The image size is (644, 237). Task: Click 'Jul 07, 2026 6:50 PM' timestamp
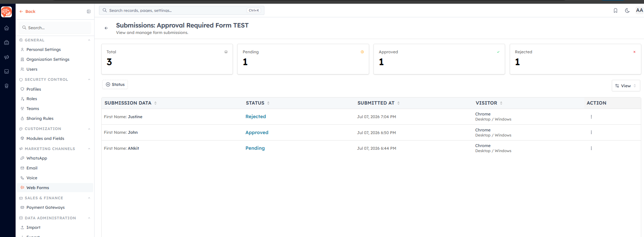pyautogui.click(x=376, y=133)
